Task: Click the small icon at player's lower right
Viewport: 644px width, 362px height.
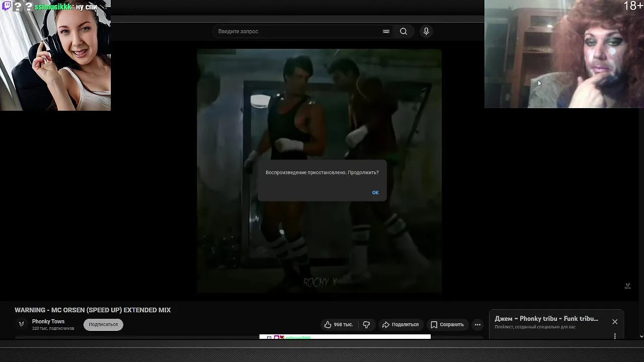Action: point(627,286)
